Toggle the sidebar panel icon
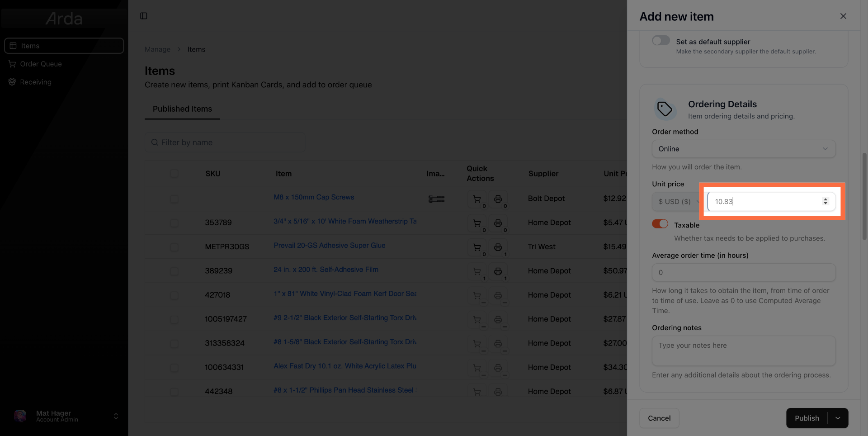Viewport: 868px width, 436px height. pos(144,16)
